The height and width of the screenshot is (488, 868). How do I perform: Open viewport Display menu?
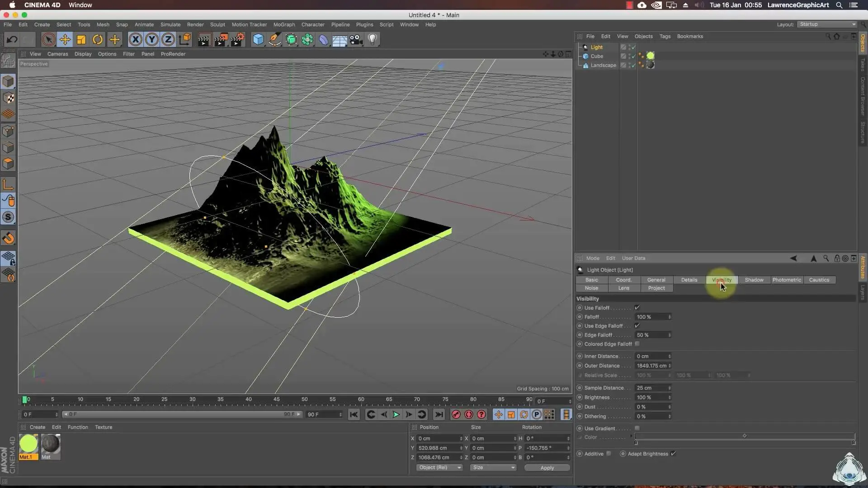click(83, 54)
